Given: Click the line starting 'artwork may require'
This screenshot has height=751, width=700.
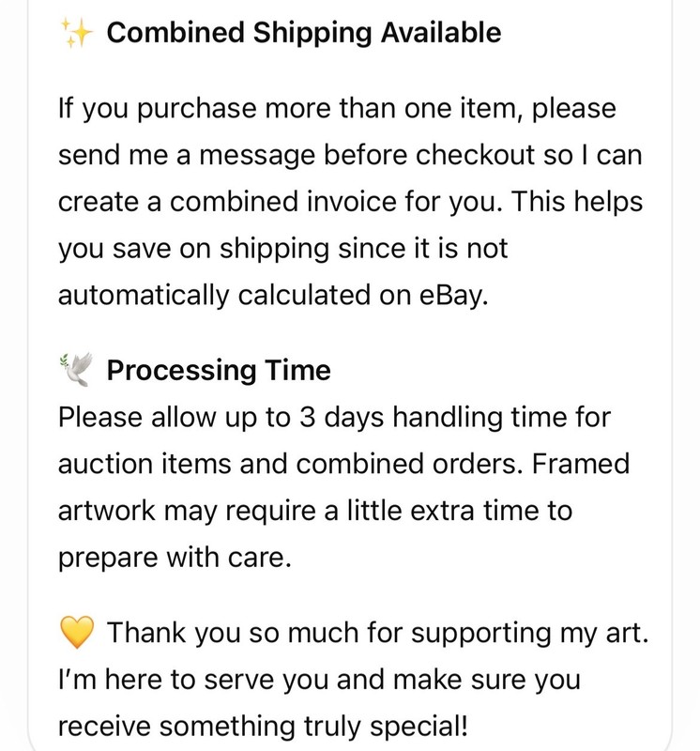Looking at the screenshot, I should [x=315, y=511].
